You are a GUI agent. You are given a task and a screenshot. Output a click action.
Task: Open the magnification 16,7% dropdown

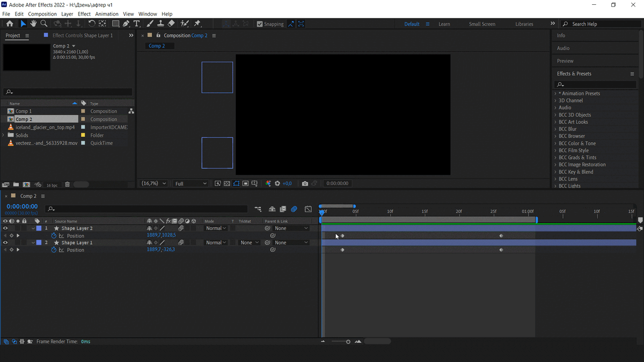[154, 183]
